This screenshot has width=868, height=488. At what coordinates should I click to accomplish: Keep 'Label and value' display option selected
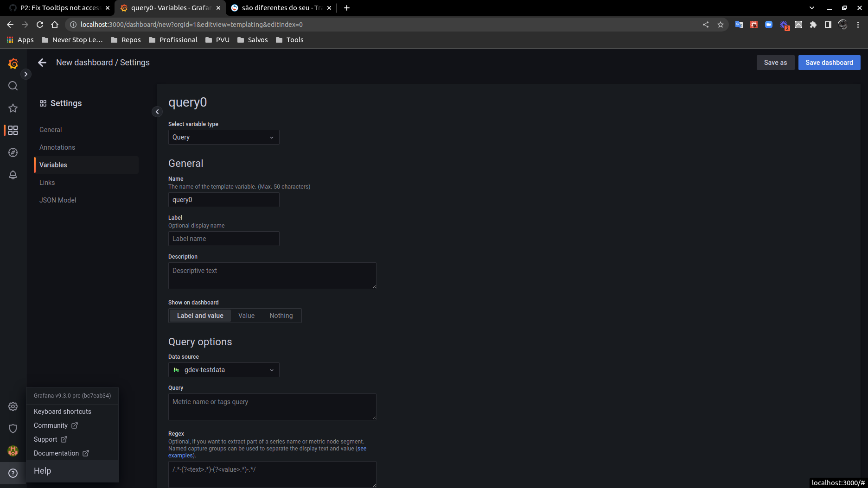(x=200, y=315)
